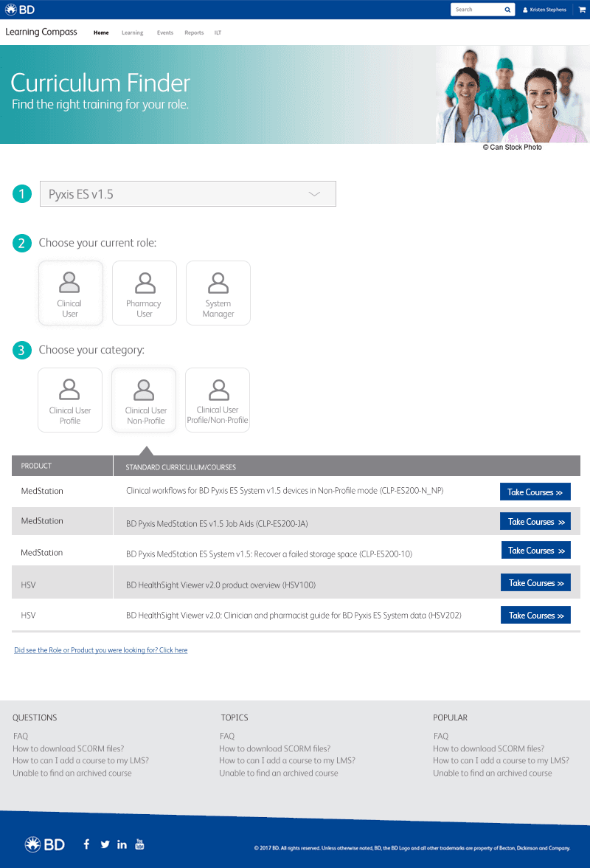Click the medical staff banner photo

tap(513, 94)
